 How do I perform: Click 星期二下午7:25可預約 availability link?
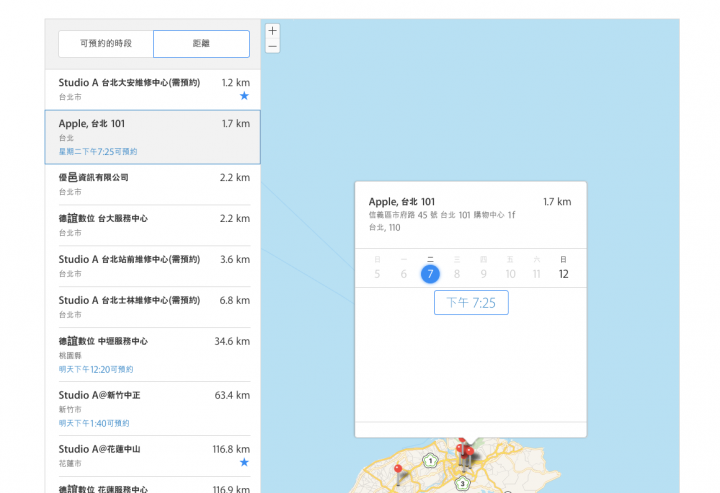98,151
